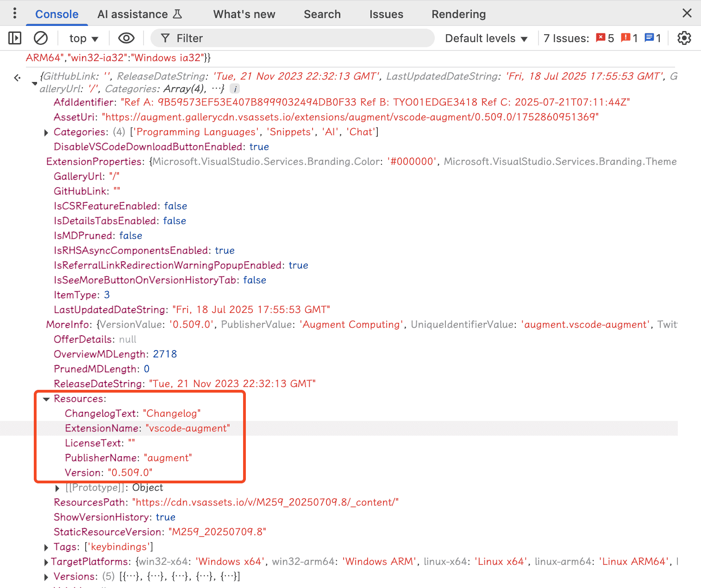Open the Default levels dropdown
Screen dimensions: 701x588
click(x=486, y=38)
